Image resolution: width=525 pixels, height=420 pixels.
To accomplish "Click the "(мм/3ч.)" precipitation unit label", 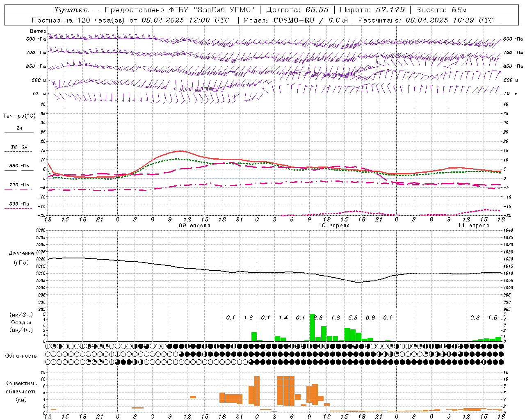I will (21, 315).
